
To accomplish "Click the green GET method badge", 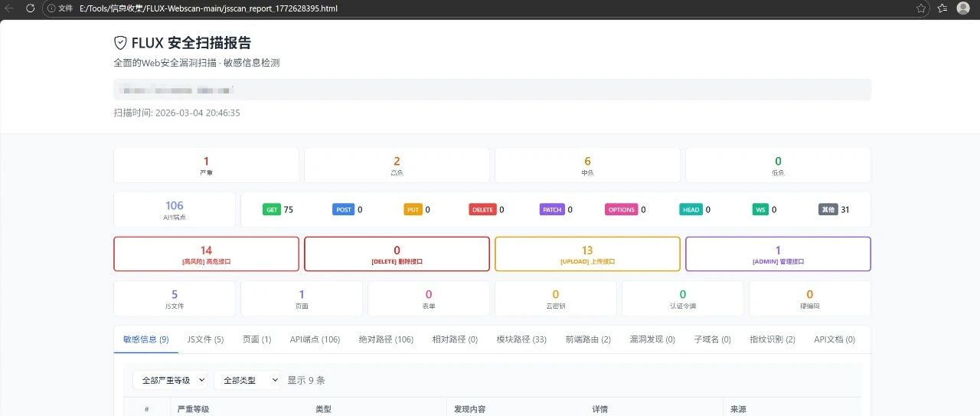I will pyautogui.click(x=272, y=209).
